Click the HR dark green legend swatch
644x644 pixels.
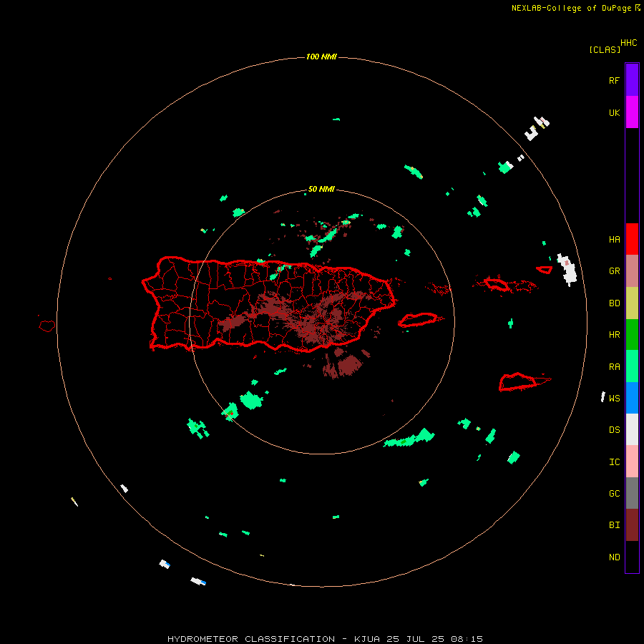pos(632,335)
